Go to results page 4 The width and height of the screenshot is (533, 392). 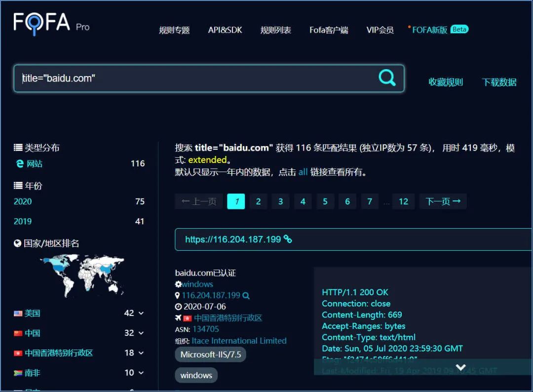tap(303, 201)
